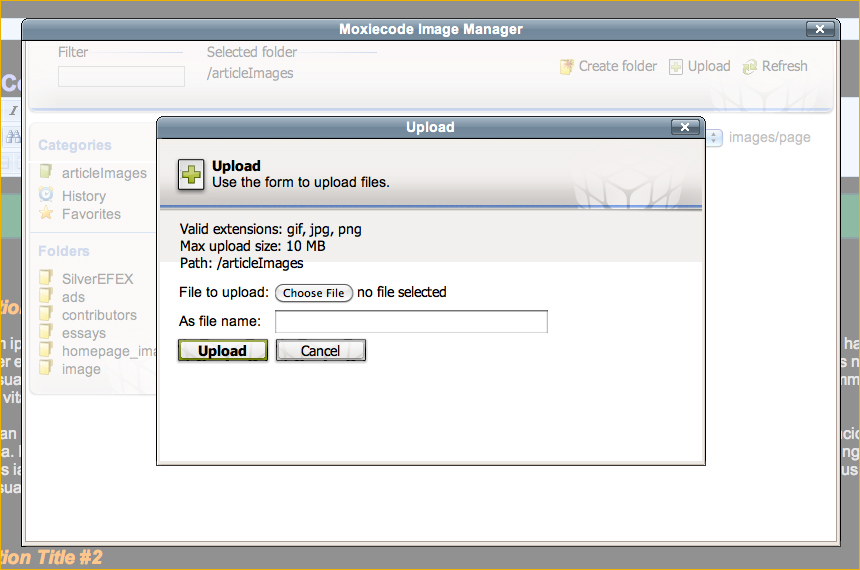Click the binoculars find icon in background editor
860x570 pixels.
point(13,136)
